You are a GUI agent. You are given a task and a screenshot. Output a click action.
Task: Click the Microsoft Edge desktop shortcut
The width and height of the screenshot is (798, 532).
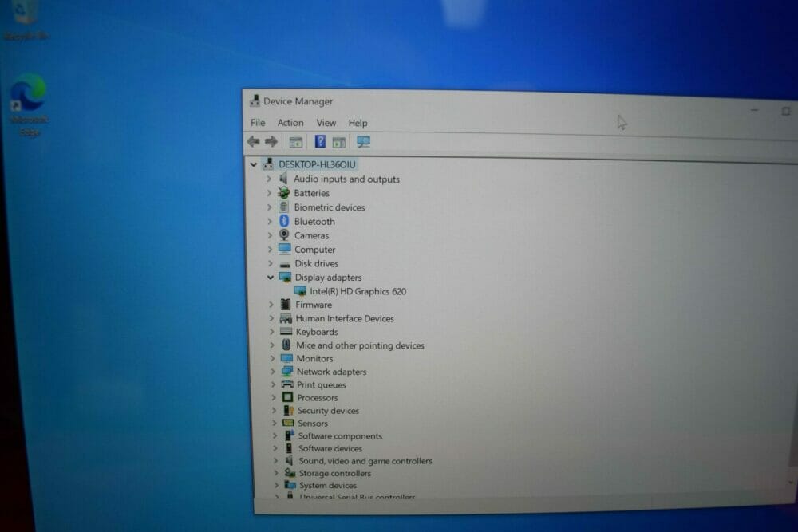28,104
